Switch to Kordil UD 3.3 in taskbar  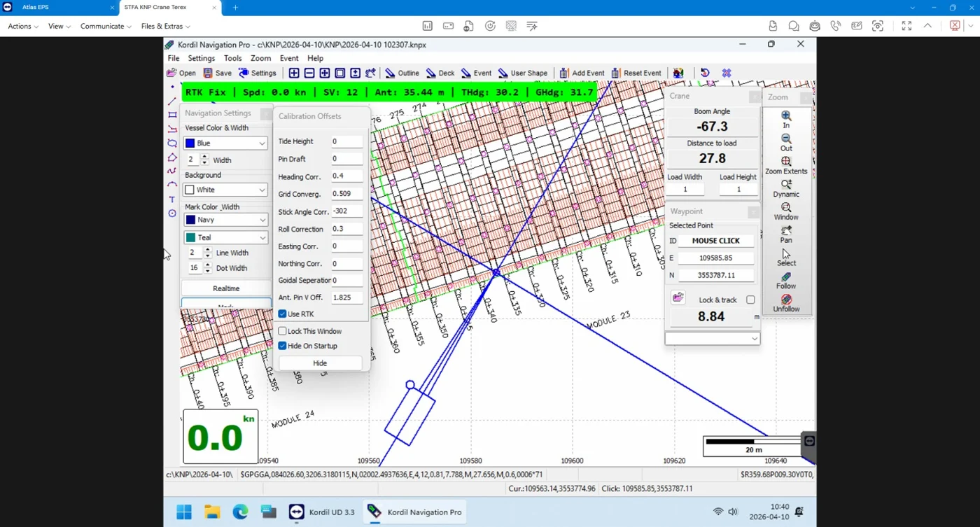pyautogui.click(x=322, y=512)
